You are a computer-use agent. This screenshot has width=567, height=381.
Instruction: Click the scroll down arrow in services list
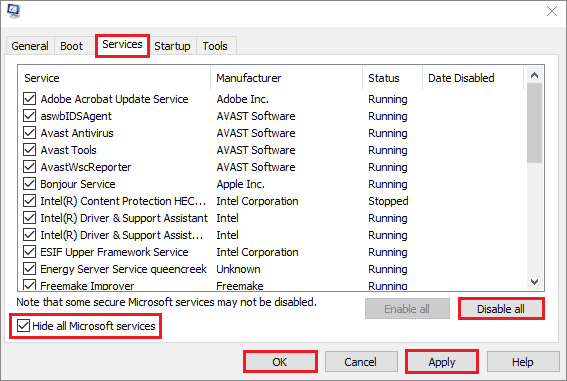coord(534,282)
